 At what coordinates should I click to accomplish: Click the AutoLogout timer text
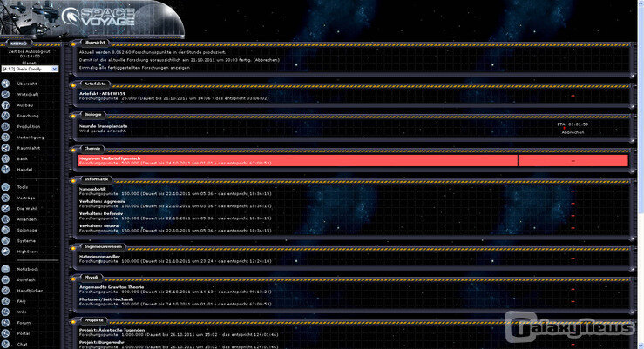click(x=30, y=54)
